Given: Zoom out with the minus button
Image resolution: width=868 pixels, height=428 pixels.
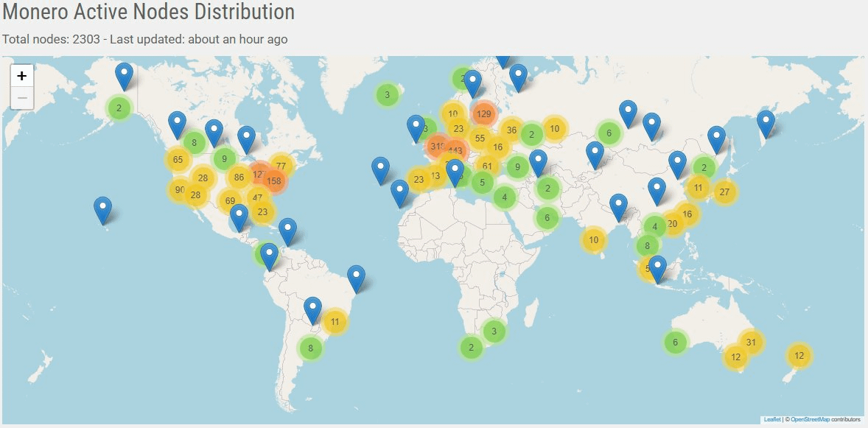Looking at the screenshot, I should pos(22,97).
